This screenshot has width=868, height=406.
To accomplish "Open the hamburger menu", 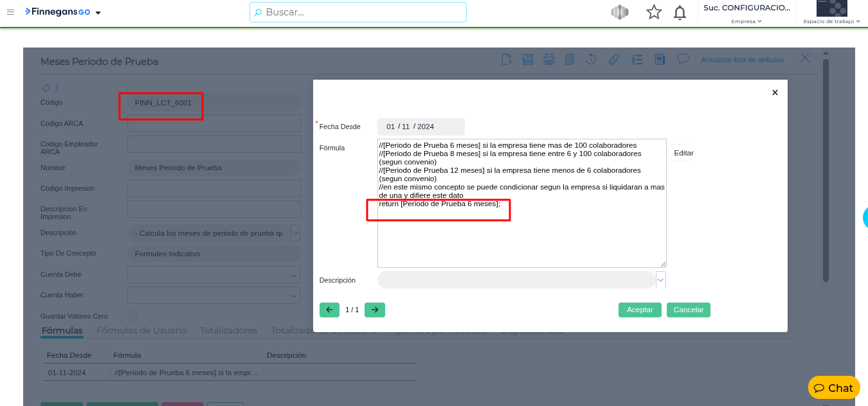I will coord(10,12).
